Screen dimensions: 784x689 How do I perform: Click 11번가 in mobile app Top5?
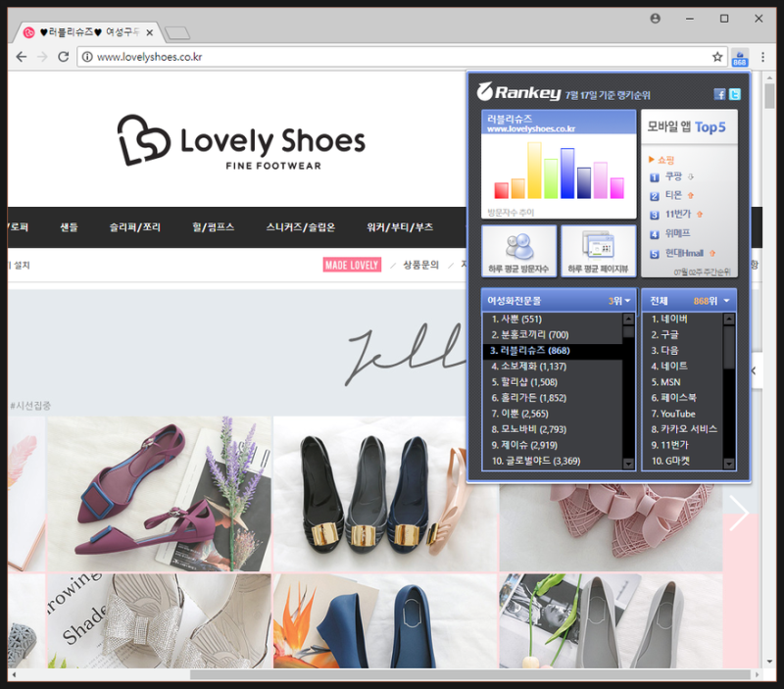677,214
